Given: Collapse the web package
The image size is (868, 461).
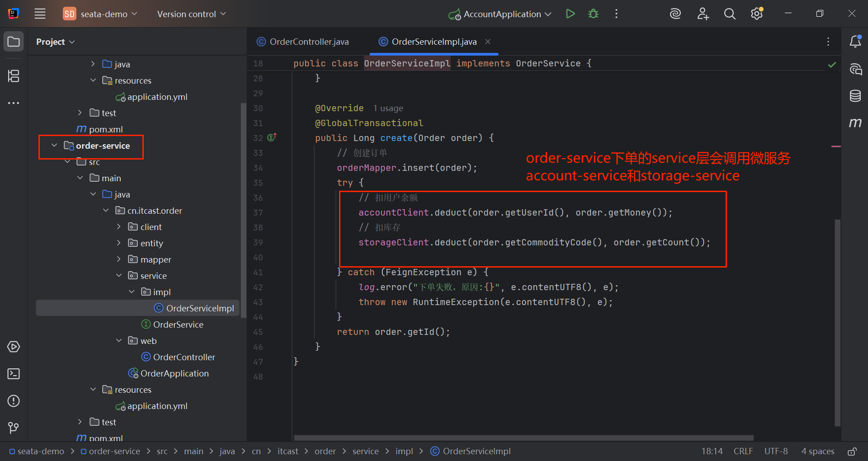Looking at the screenshot, I should 119,341.
